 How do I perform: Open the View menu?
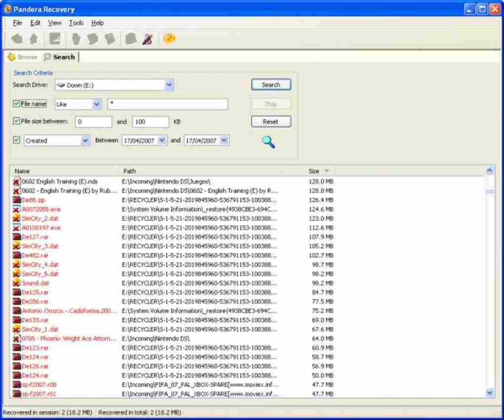click(x=55, y=23)
